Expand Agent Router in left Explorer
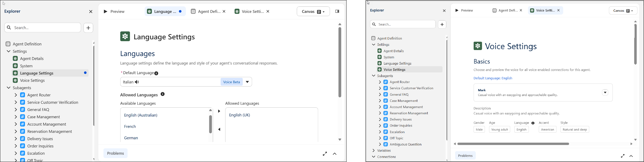644x162 pixels. point(16,95)
